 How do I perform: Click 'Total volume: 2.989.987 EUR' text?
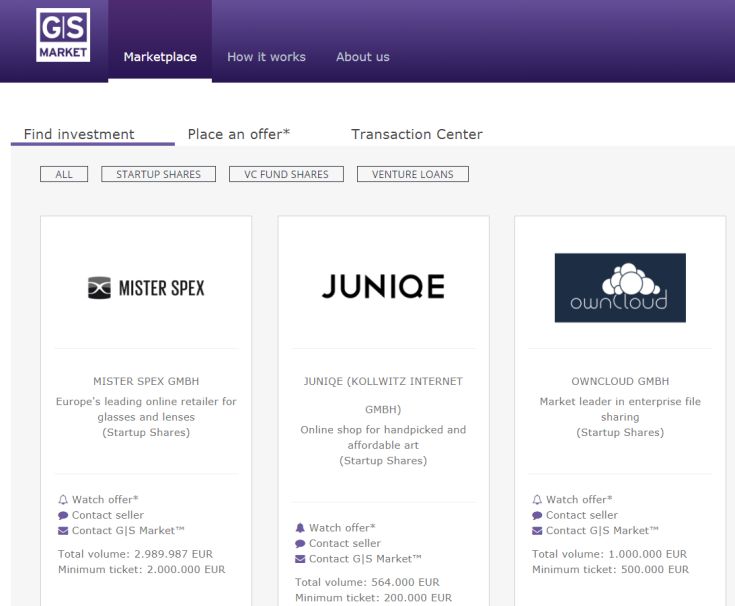point(135,554)
